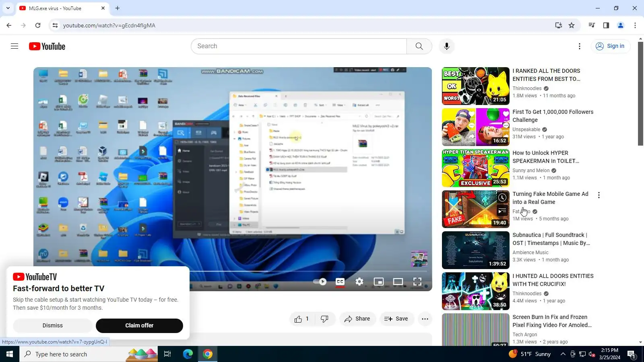Open the Chrome profile menu

pos(621,25)
